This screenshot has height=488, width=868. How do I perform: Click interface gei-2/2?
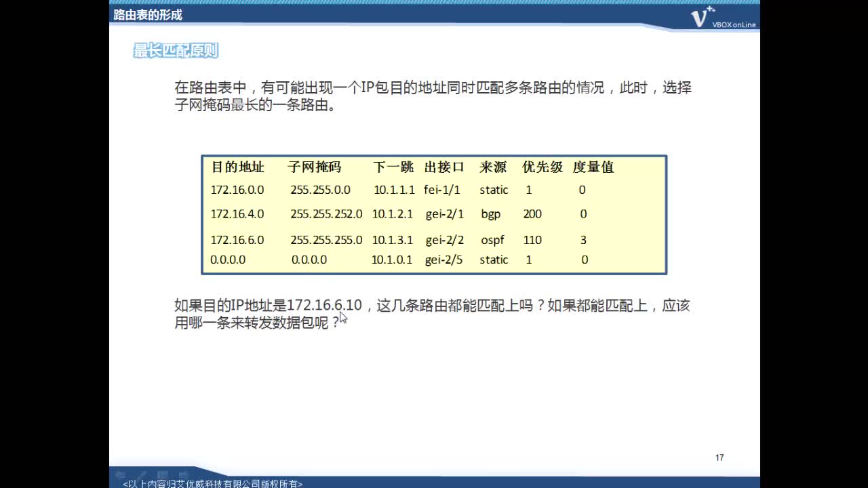point(445,240)
